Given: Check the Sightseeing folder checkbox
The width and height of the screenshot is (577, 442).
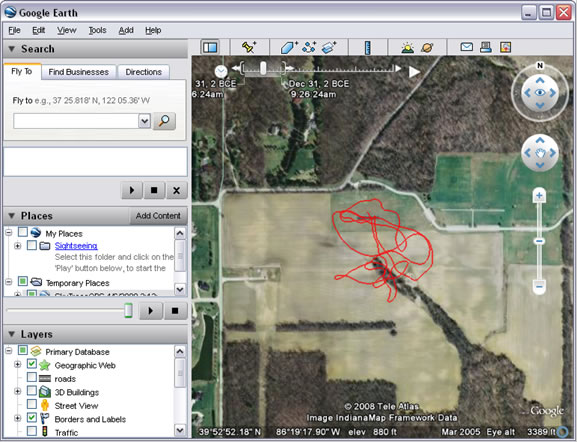Looking at the screenshot, I should (x=32, y=245).
